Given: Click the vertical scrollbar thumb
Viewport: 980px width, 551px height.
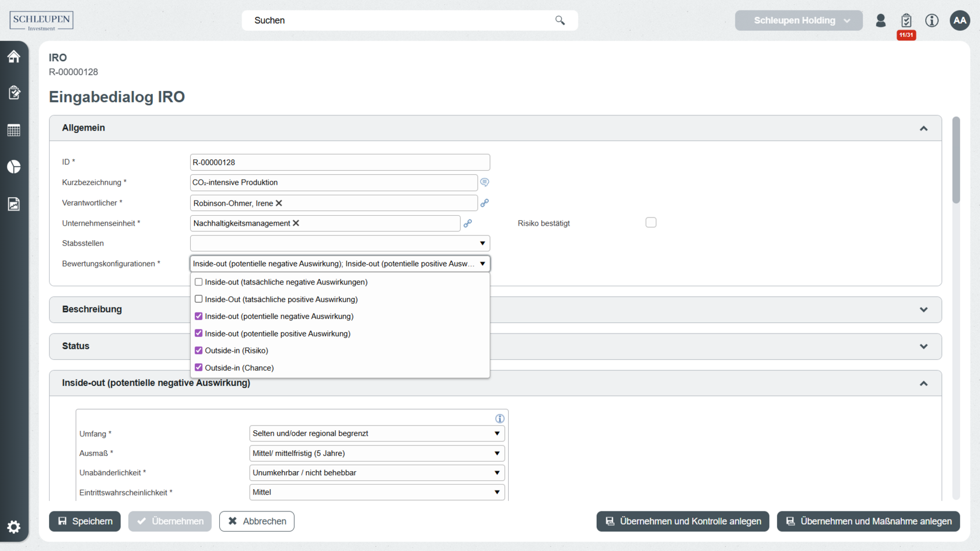Looking at the screenshot, I should pos(956,160).
